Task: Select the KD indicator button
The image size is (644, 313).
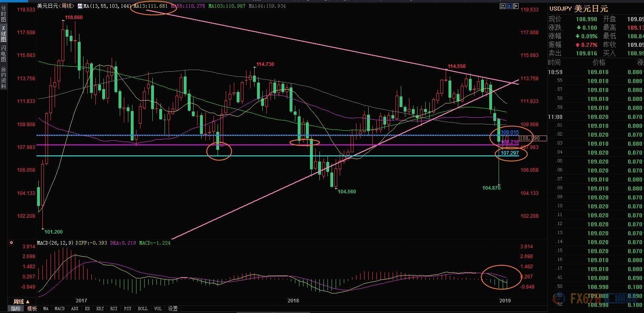Action: tap(87, 309)
